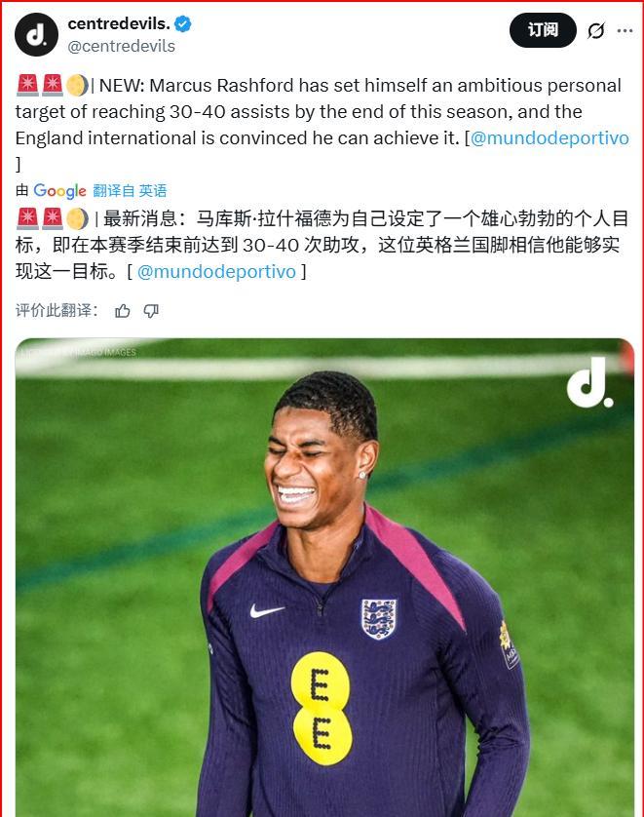
Task: Open the Rashford photo attachment
Action: tap(324, 577)
